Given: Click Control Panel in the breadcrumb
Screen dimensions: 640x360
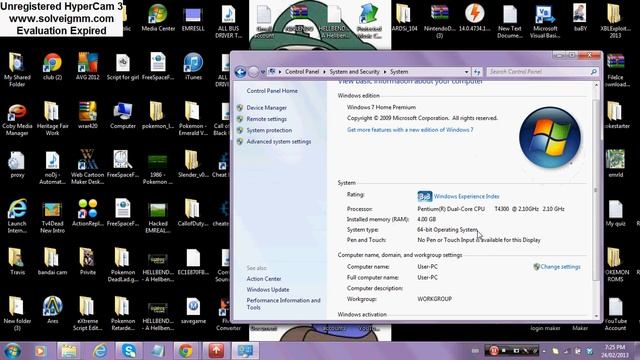Looking at the screenshot, I should (302, 71).
